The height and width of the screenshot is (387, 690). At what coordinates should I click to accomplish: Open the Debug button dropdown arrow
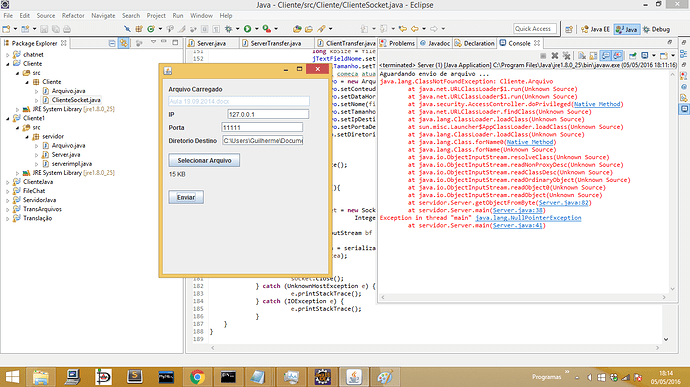point(237,29)
